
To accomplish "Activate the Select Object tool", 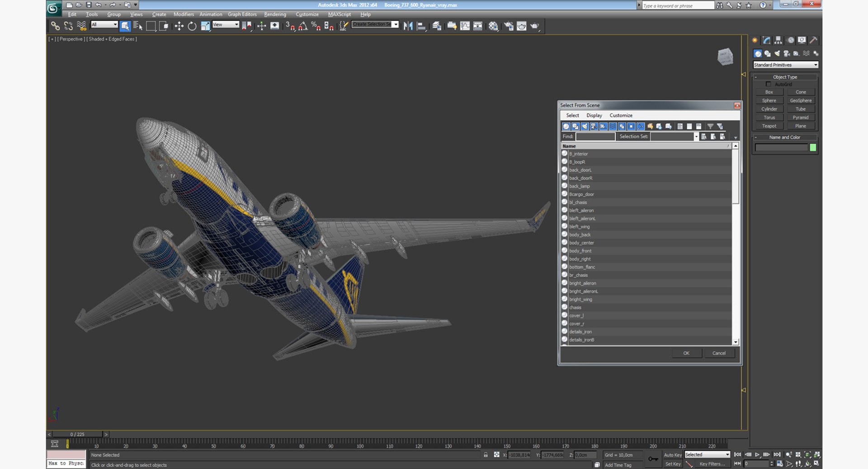I will (125, 26).
